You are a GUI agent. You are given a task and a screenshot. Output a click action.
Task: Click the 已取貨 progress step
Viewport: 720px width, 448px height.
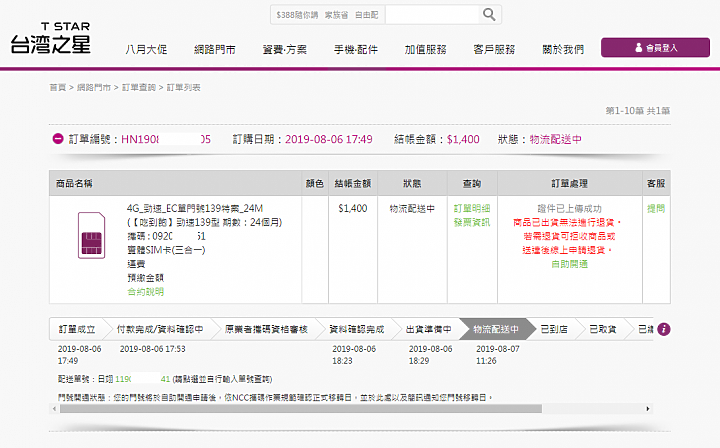point(602,329)
